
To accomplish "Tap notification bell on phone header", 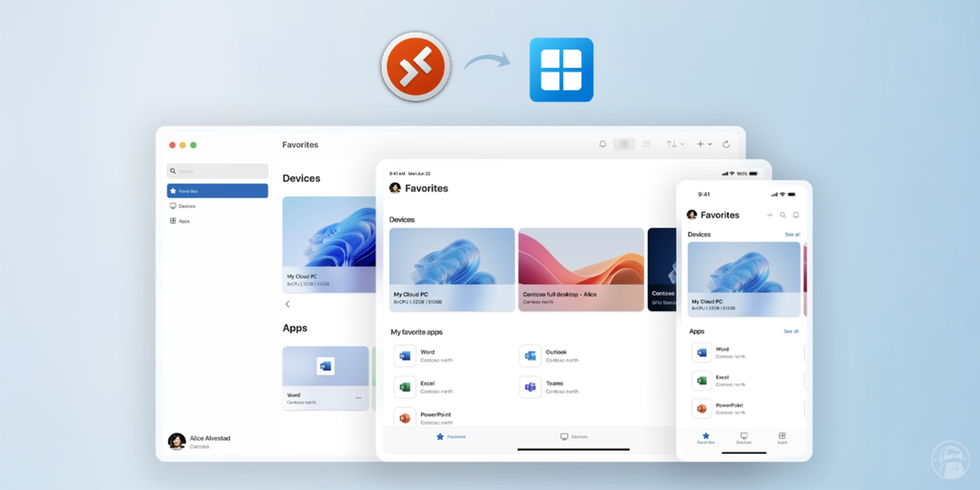I will click(796, 215).
